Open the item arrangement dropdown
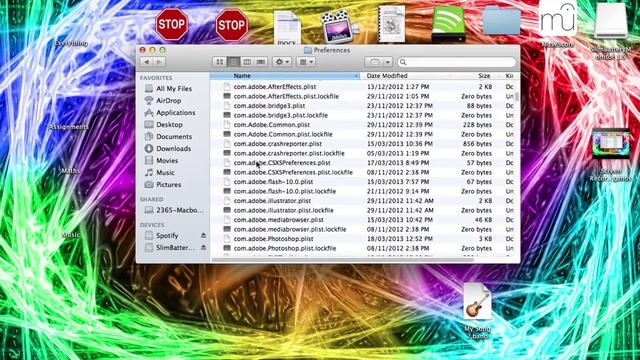Viewport: 640px width, 360px height. click(x=306, y=62)
